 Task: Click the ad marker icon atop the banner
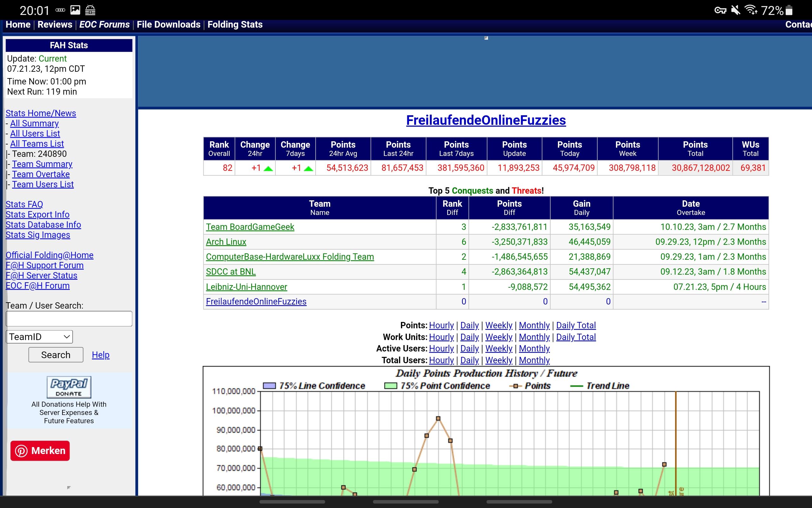click(x=486, y=38)
